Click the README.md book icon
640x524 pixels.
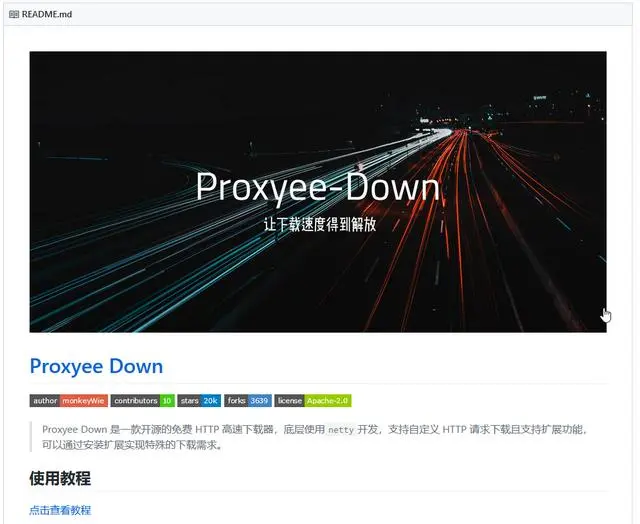point(14,15)
